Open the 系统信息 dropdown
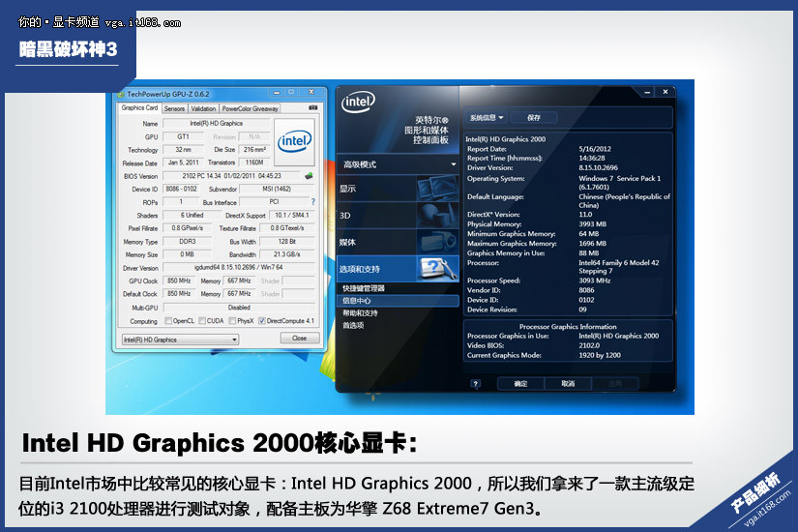 (x=487, y=118)
